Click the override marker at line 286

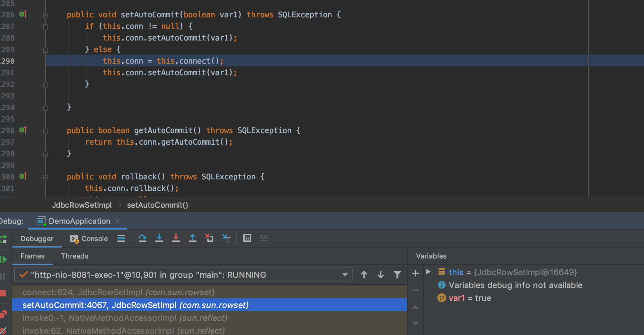tap(23, 14)
